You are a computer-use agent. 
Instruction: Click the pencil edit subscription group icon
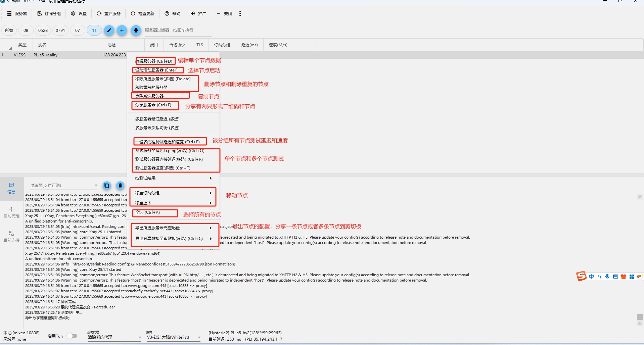[x=109, y=31]
